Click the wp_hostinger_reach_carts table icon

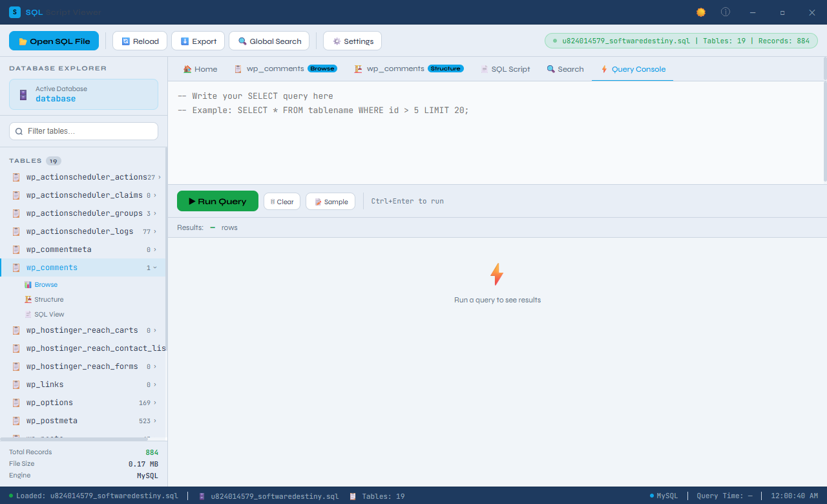16,330
